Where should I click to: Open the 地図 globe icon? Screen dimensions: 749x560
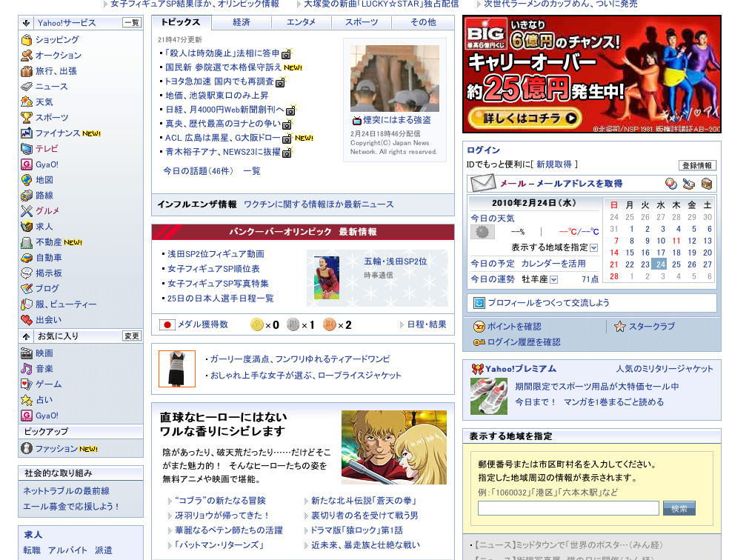point(26,180)
